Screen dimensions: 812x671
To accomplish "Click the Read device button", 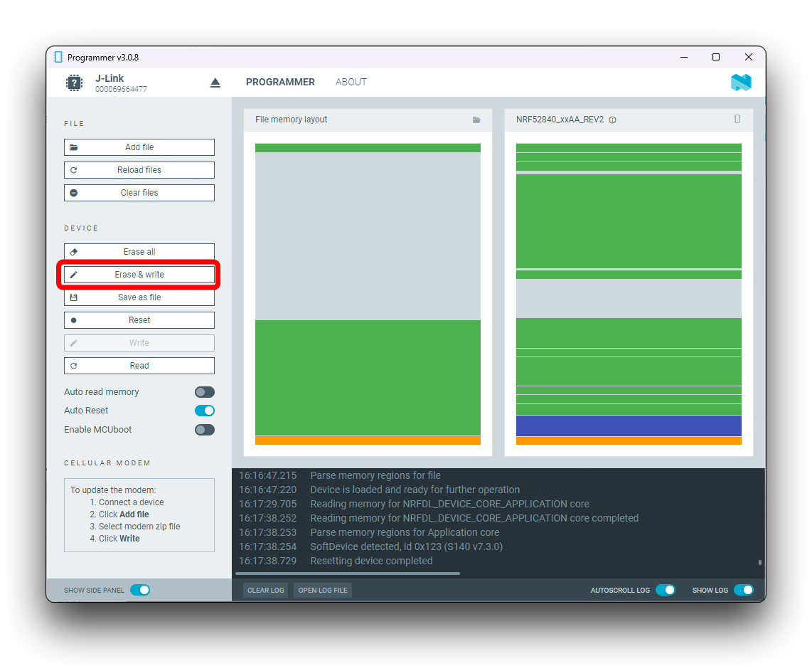I will click(139, 366).
